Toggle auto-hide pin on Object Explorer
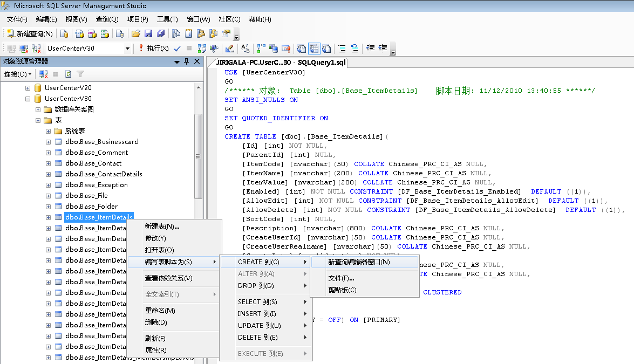This screenshot has height=364, width=634. (186, 61)
